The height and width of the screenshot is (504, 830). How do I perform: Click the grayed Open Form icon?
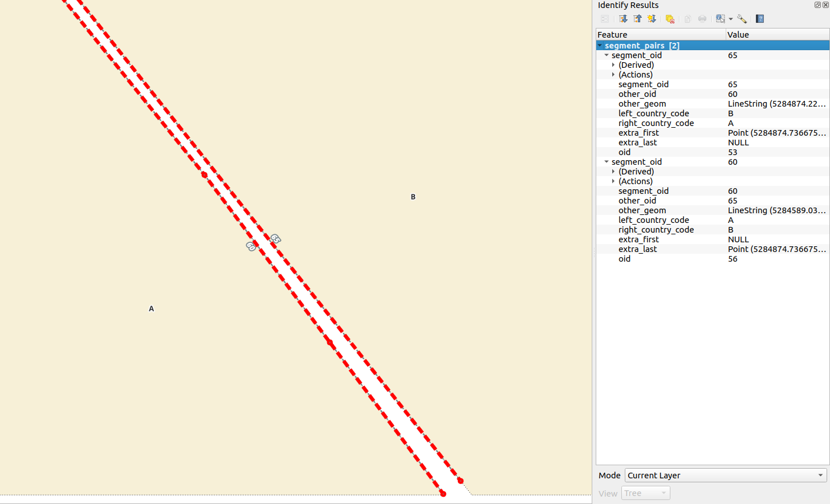[605, 19]
